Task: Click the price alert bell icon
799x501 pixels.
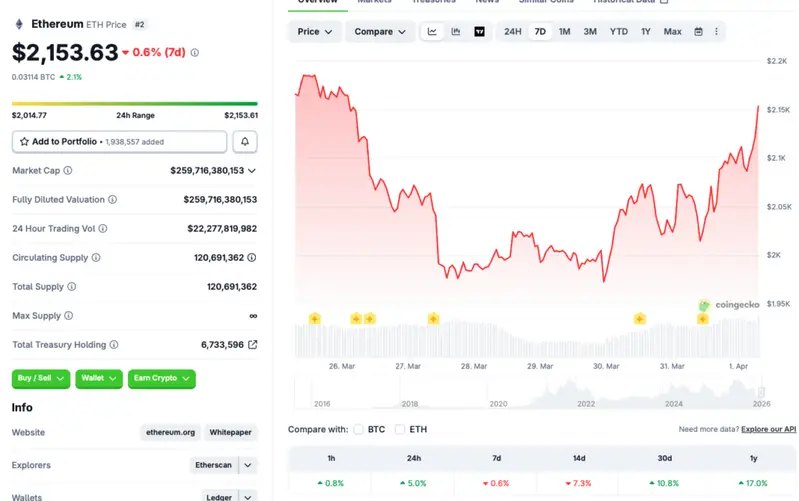Action: point(245,142)
